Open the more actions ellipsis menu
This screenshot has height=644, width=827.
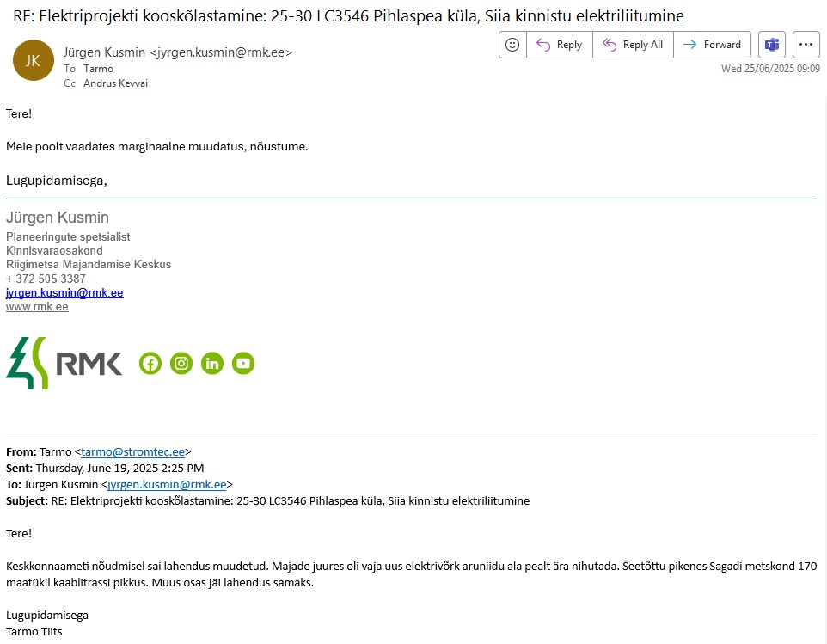tap(806, 45)
